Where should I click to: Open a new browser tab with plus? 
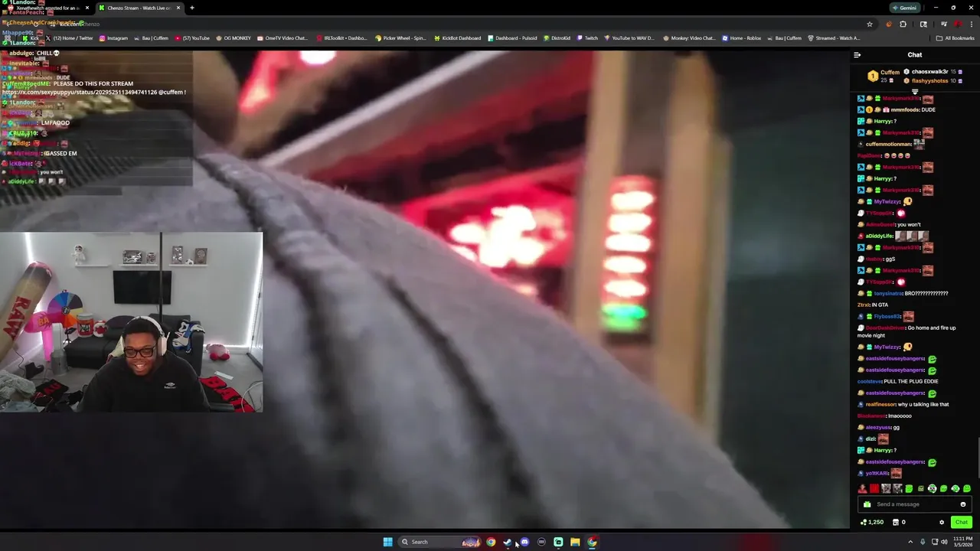point(192,8)
